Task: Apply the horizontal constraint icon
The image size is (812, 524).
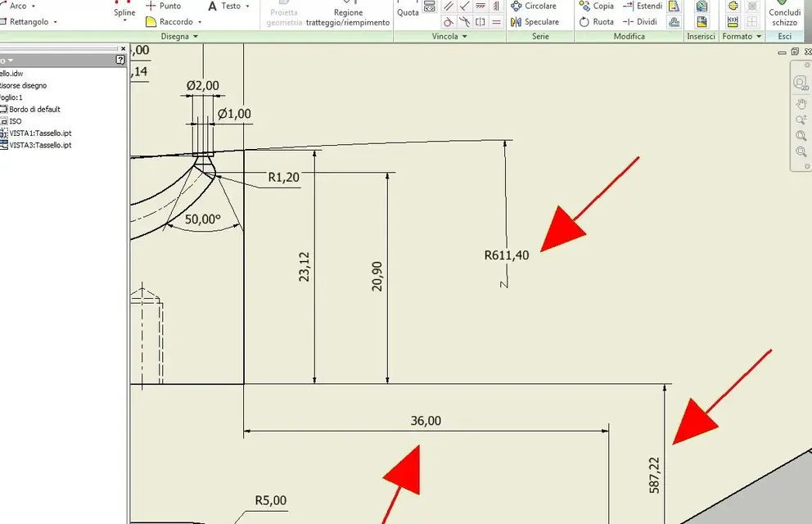Action: [480, 7]
